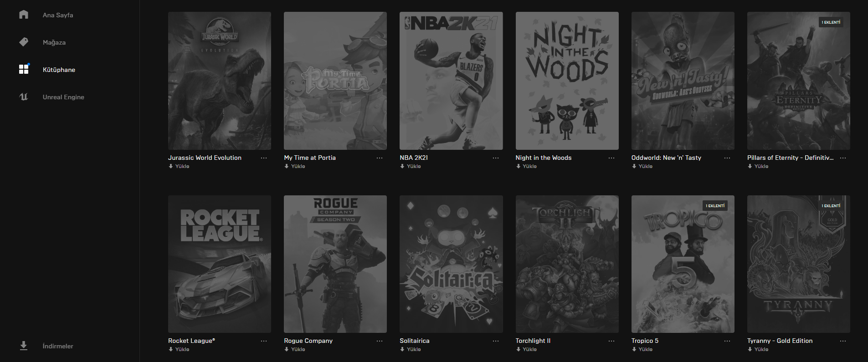868x362 pixels.
Task: Click the Tyranny - Gold Edition title
Action: coord(780,341)
